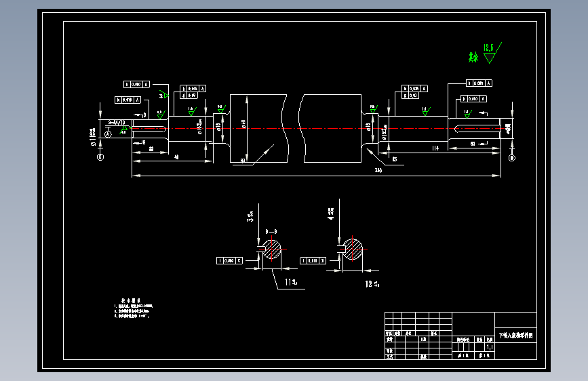This screenshot has height=381, width=588.
Task: Click the 3-M4/10 thread callout text
Action: pos(117,122)
